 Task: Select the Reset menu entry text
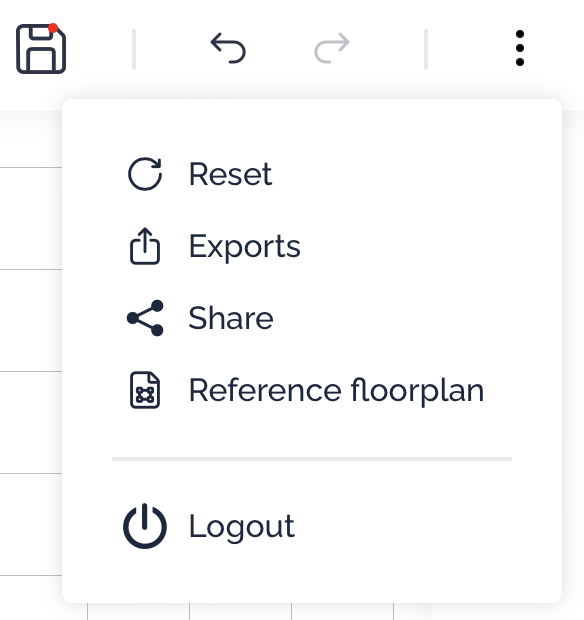coord(231,174)
